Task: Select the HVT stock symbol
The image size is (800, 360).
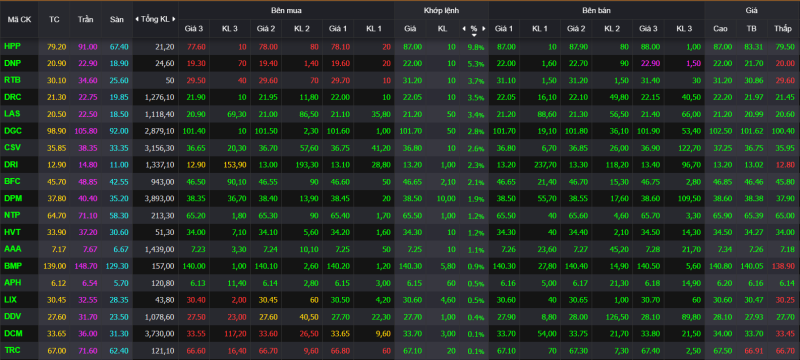Action: pos(12,232)
